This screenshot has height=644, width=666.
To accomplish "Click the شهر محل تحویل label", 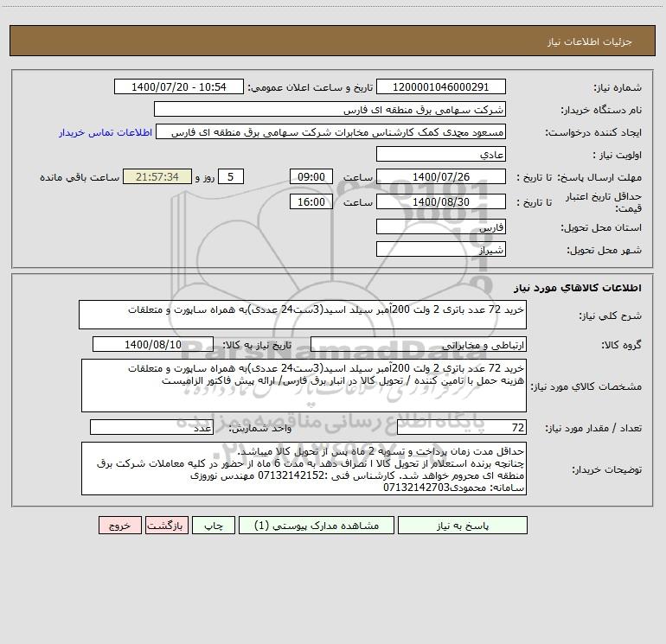I will point(604,250).
